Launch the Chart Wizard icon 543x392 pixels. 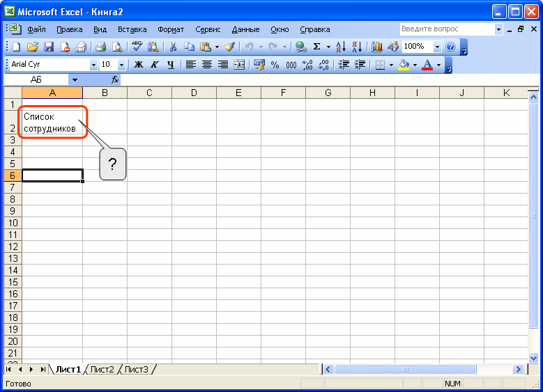point(377,47)
